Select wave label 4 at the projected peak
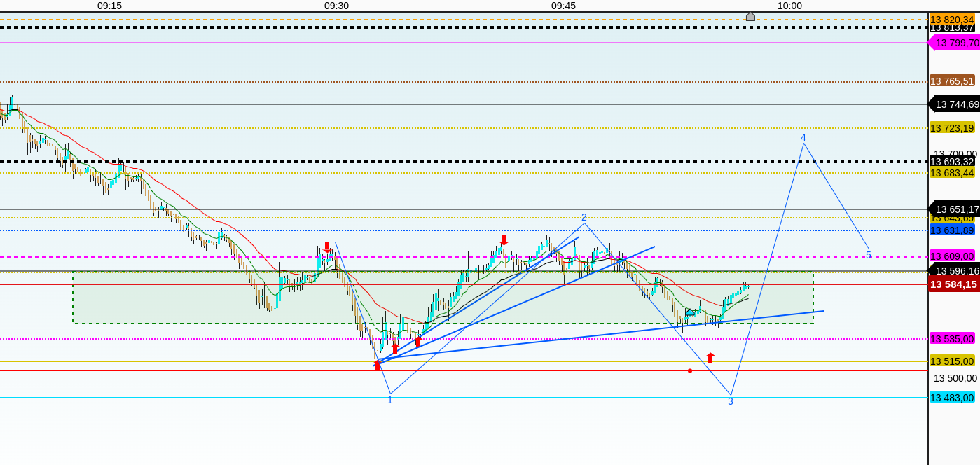Image resolution: width=980 pixels, height=465 pixels. click(x=803, y=137)
